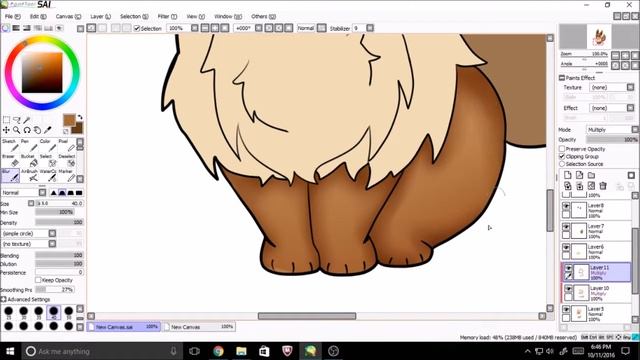Viewport: 640px width, 360px height.
Task: Delete the selected layer with trash icon
Action: 603,186
